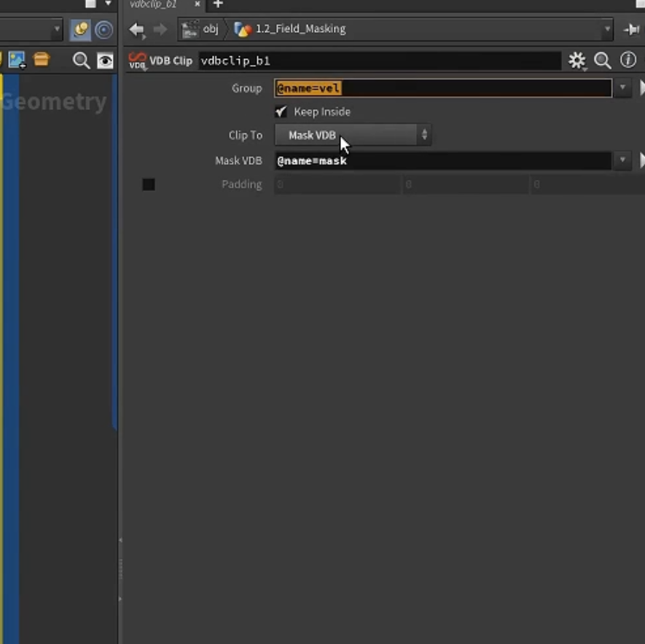Select the vdbclip_b1 tab
This screenshot has height=644, width=645.
(153, 4)
